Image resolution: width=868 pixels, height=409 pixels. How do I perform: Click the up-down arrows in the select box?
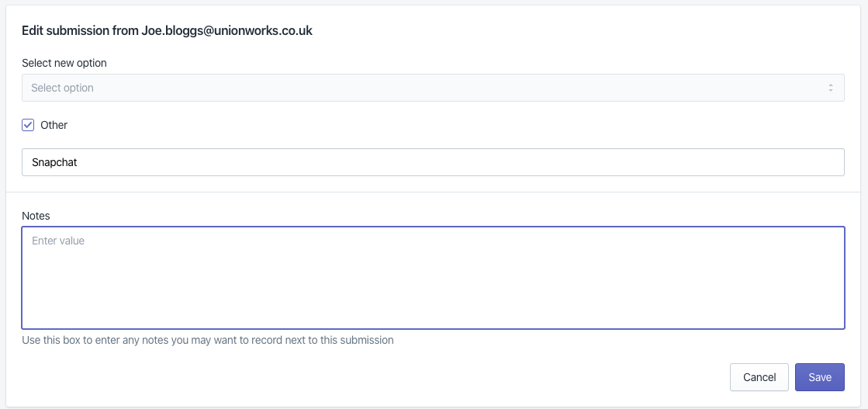[x=831, y=88]
